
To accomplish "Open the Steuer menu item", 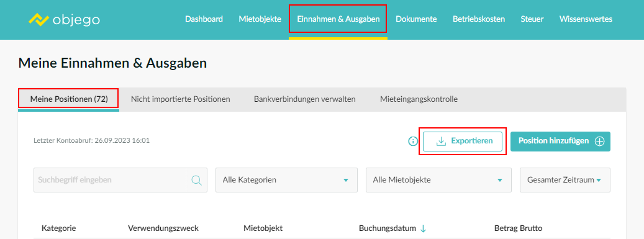I will click(x=532, y=19).
